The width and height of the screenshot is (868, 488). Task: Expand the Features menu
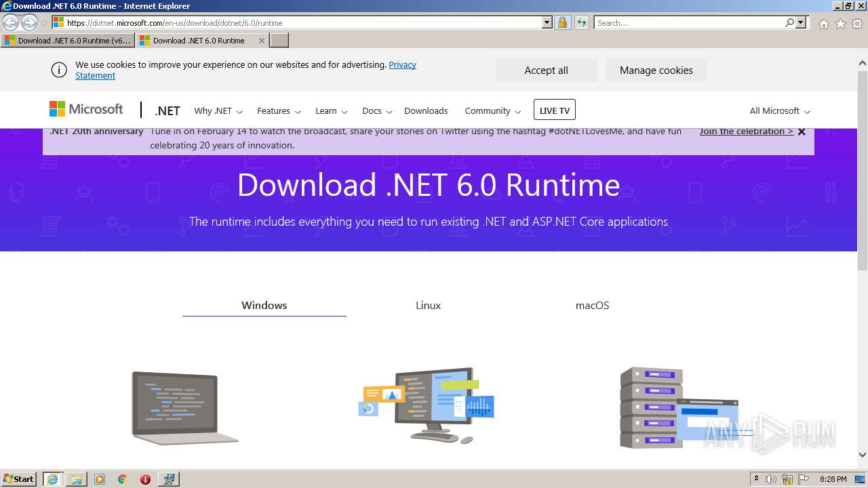point(279,110)
